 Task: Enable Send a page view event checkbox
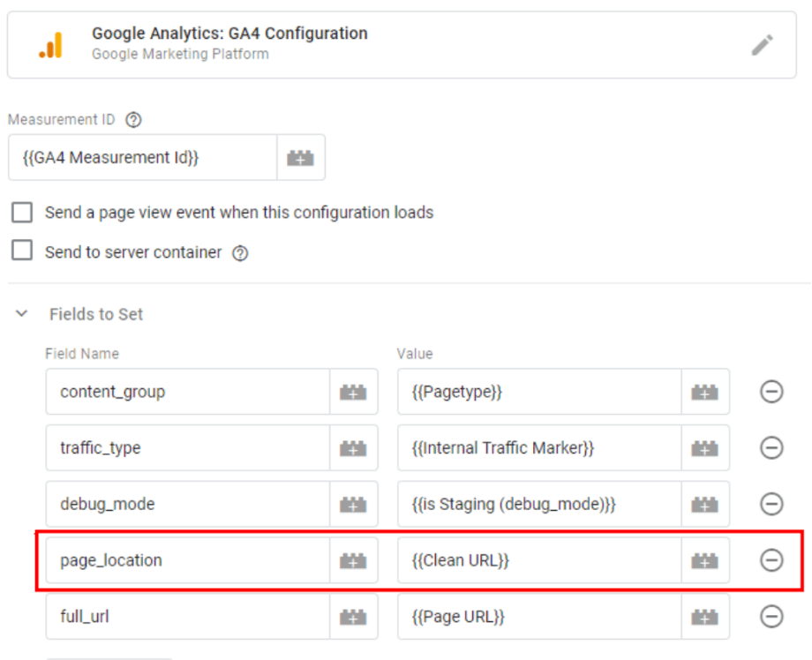[x=22, y=213]
